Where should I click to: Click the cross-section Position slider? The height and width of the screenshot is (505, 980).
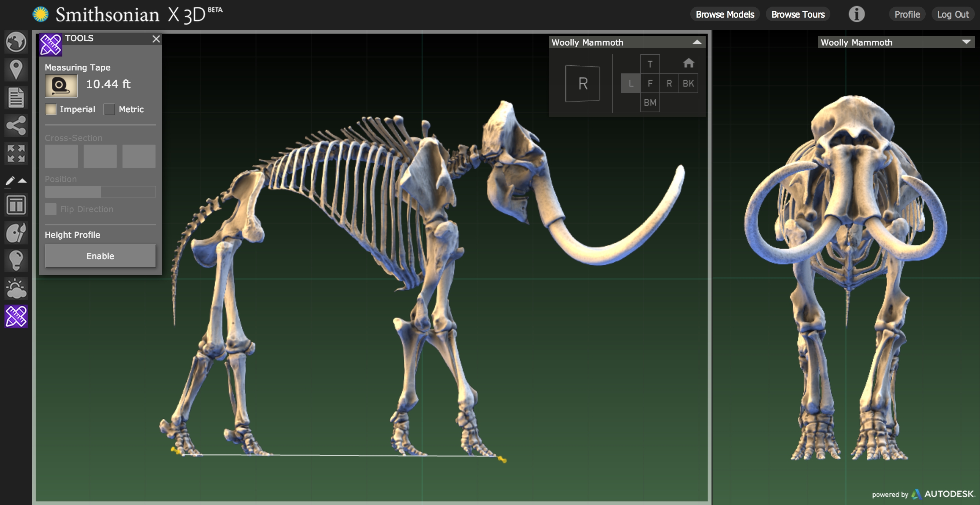tap(100, 192)
